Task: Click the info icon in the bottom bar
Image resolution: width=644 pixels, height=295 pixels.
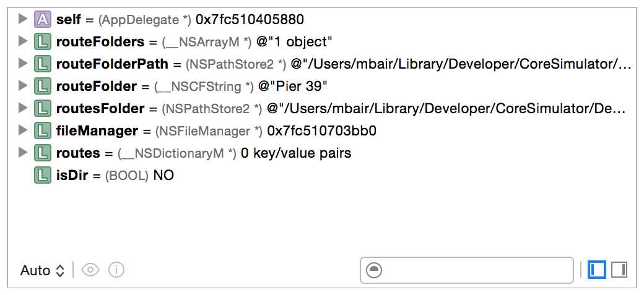Action: [x=116, y=270]
